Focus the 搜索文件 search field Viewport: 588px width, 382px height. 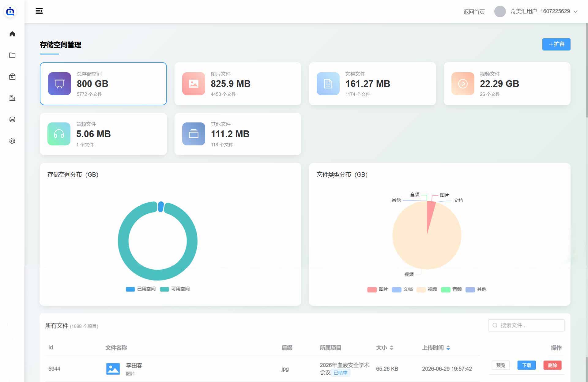526,325
